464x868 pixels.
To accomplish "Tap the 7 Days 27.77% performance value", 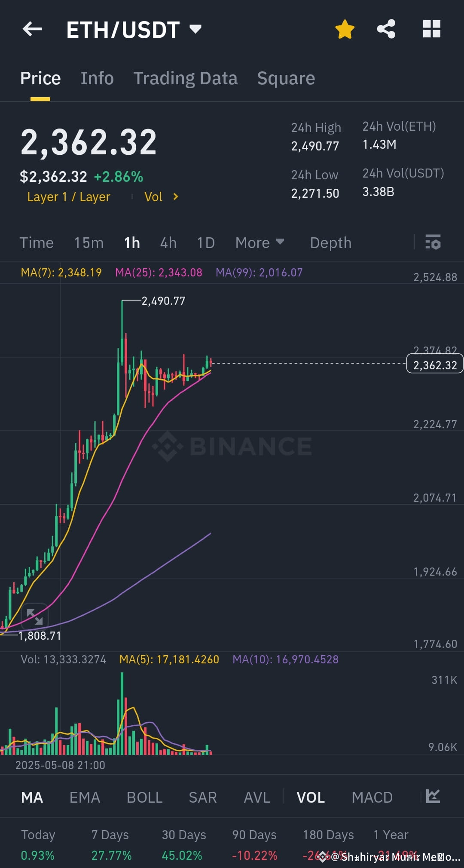I will pos(111,856).
